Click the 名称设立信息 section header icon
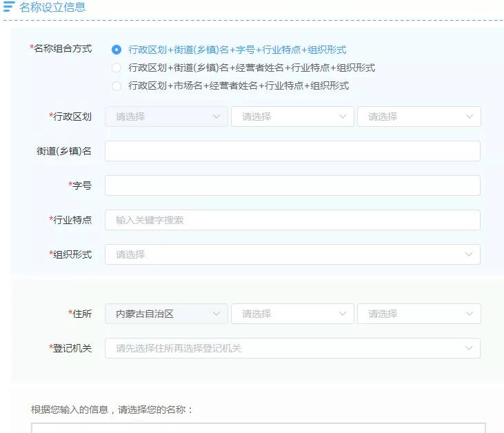Viewport: 504px width, 433px height. pyautogui.click(x=9, y=8)
